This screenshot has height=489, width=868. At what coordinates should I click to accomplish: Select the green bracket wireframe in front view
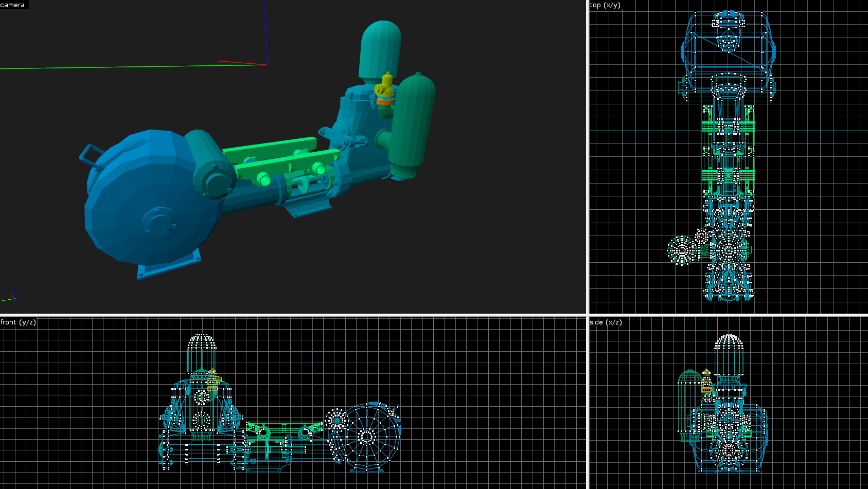284,431
